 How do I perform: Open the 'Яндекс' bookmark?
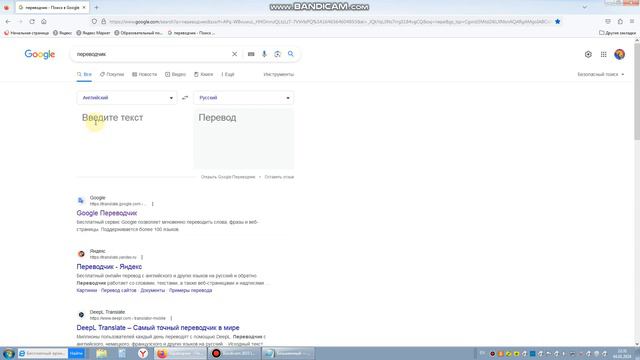pos(62,33)
